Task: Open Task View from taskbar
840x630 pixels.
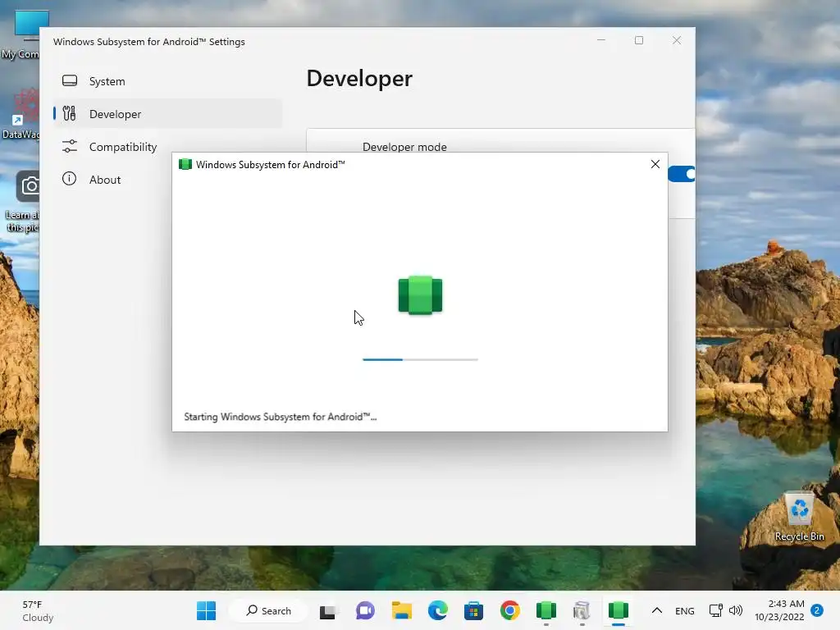Action: tap(328, 610)
